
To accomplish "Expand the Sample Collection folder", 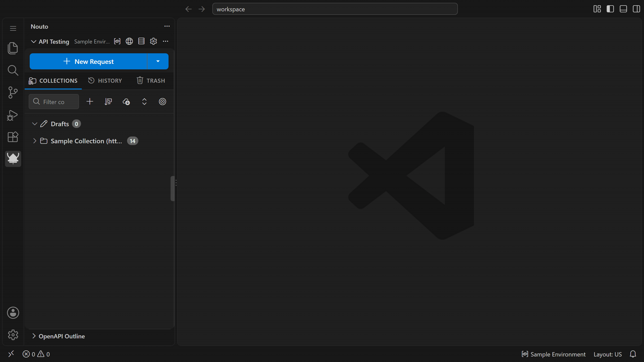I will click(35, 141).
